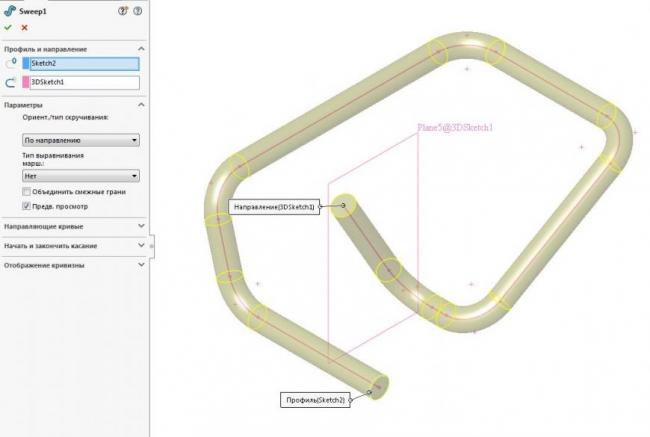Click Sweep1 title text

[x=33, y=12]
